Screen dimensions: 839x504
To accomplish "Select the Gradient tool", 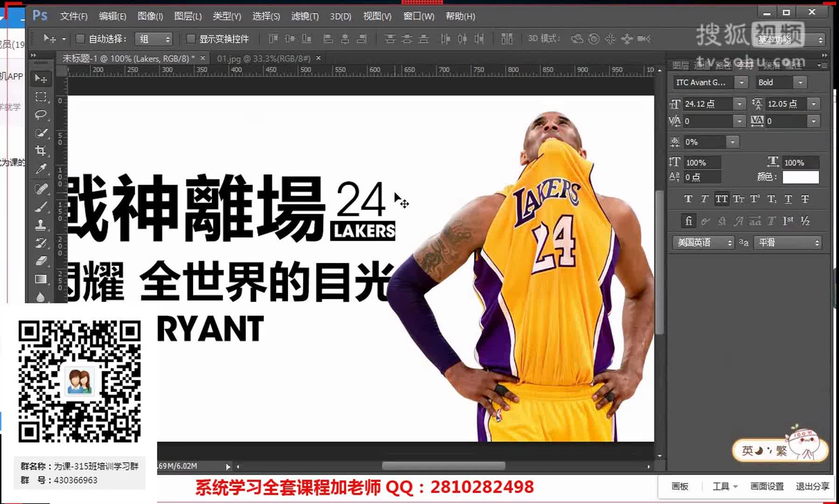I will tap(41, 279).
